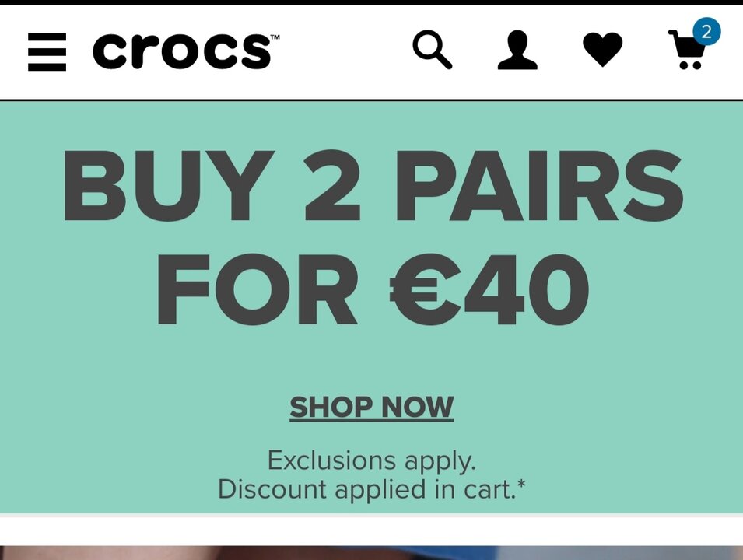Click the BUY 2 PAIRS headline
The width and height of the screenshot is (743, 560).
point(373,186)
